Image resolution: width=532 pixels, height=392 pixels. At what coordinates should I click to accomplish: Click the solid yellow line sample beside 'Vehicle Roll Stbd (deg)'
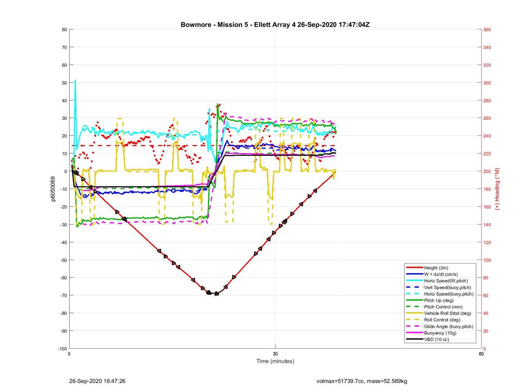click(x=414, y=314)
